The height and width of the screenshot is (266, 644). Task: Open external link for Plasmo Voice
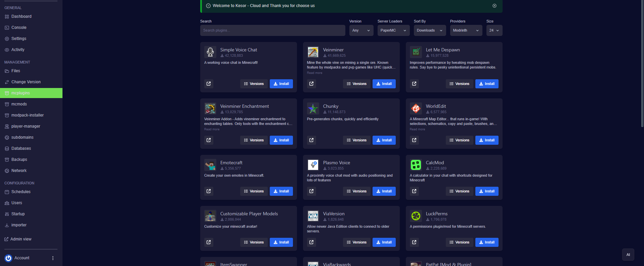311,191
